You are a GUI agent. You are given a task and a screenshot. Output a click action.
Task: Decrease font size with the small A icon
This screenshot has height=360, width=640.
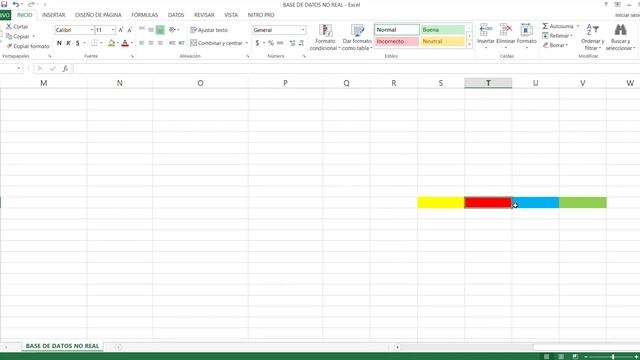click(130, 30)
